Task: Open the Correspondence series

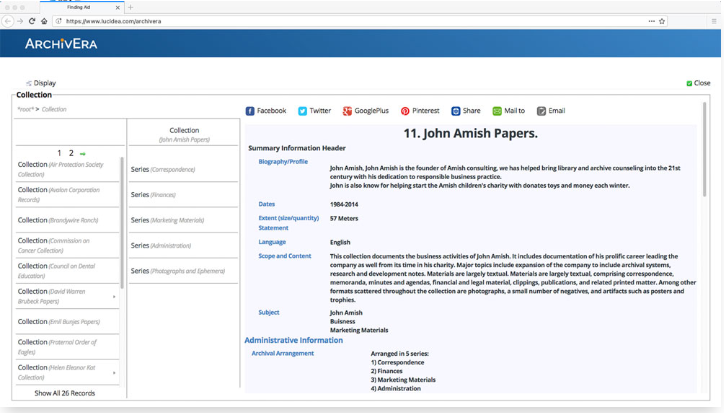Action: 183,170
